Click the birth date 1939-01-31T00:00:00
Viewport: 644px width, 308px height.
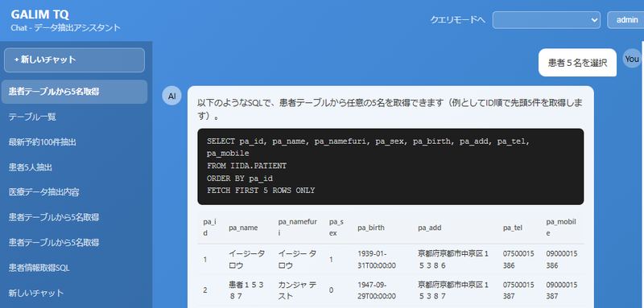click(x=377, y=260)
